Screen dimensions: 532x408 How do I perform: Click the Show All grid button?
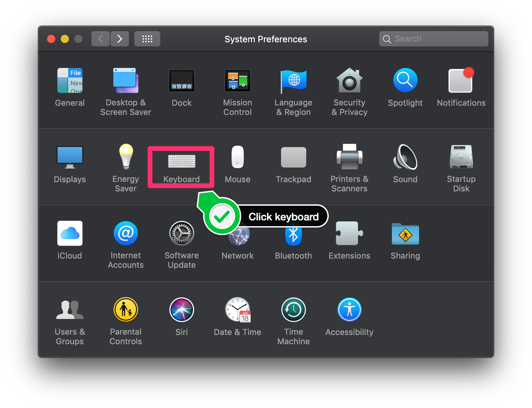coord(147,39)
